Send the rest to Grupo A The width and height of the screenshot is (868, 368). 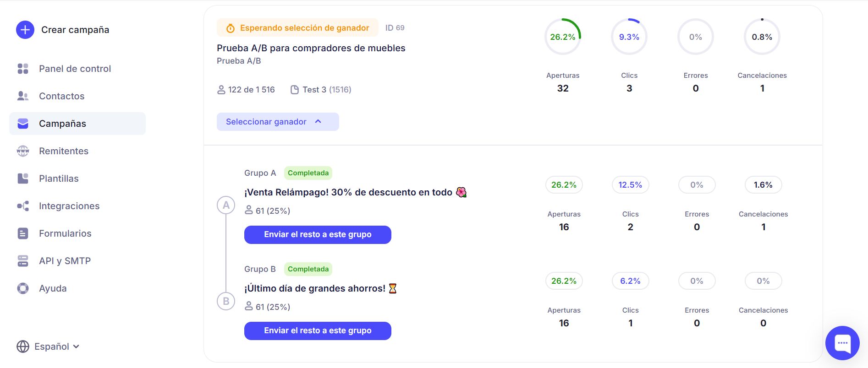point(318,235)
